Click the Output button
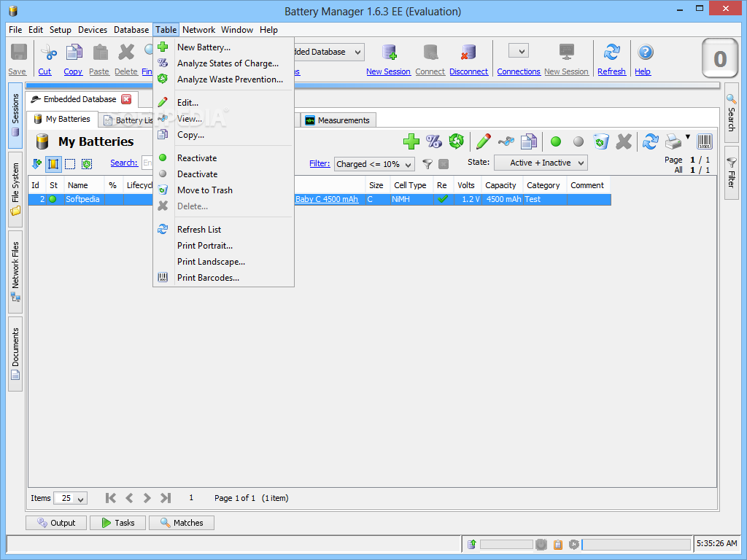 [x=56, y=523]
